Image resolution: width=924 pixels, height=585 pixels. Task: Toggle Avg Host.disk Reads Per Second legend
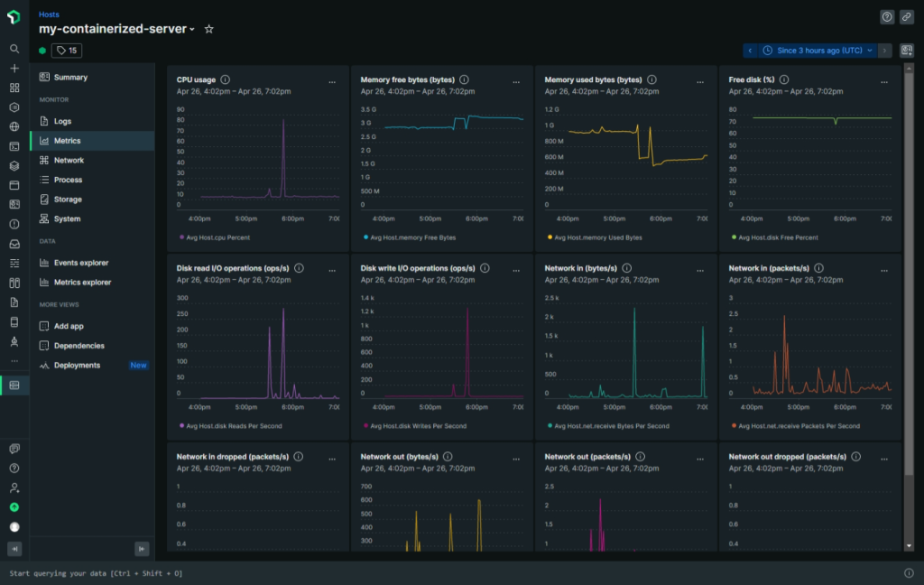pyautogui.click(x=230, y=426)
